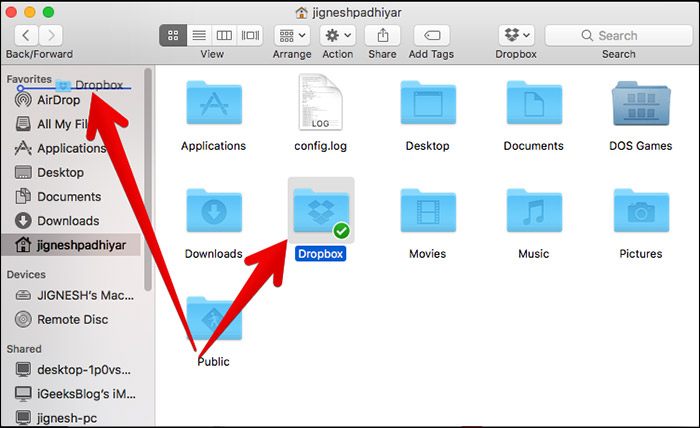
Task: Select Downloads in sidebar Favorites
Action: coord(68,221)
